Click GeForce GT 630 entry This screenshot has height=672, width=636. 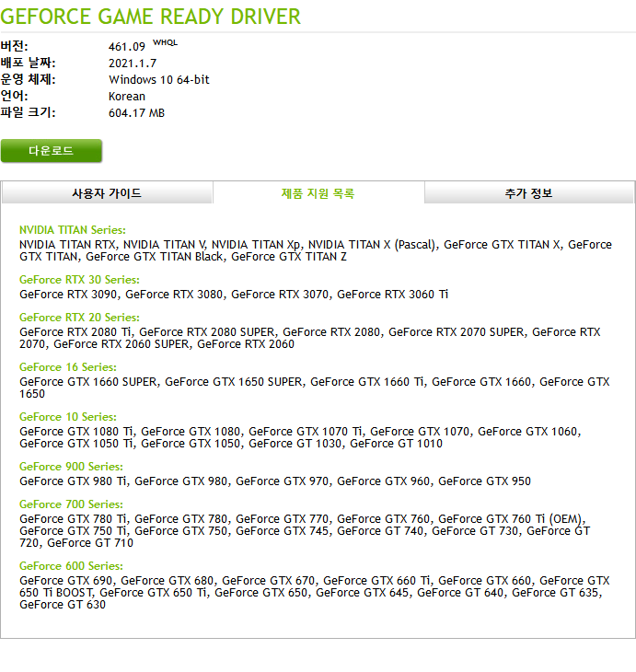63,605
